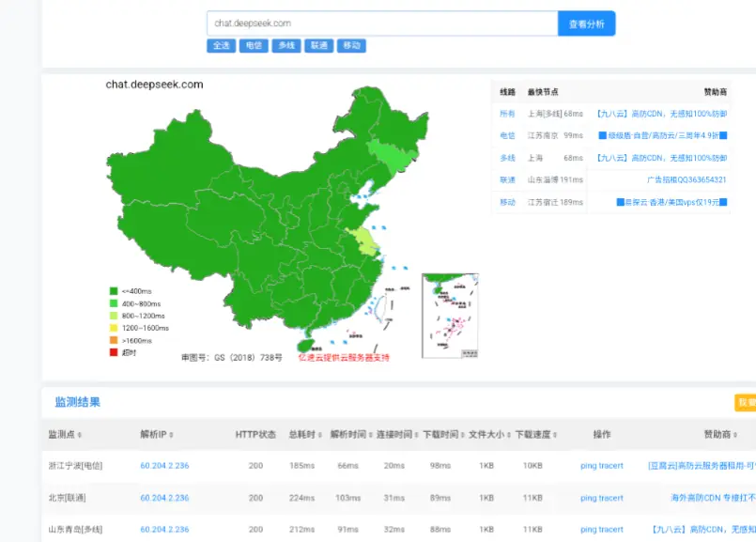Open 移动 line in fastest-node table
Viewport: 756px width, 542px height.
pyautogui.click(x=507, y=202)
